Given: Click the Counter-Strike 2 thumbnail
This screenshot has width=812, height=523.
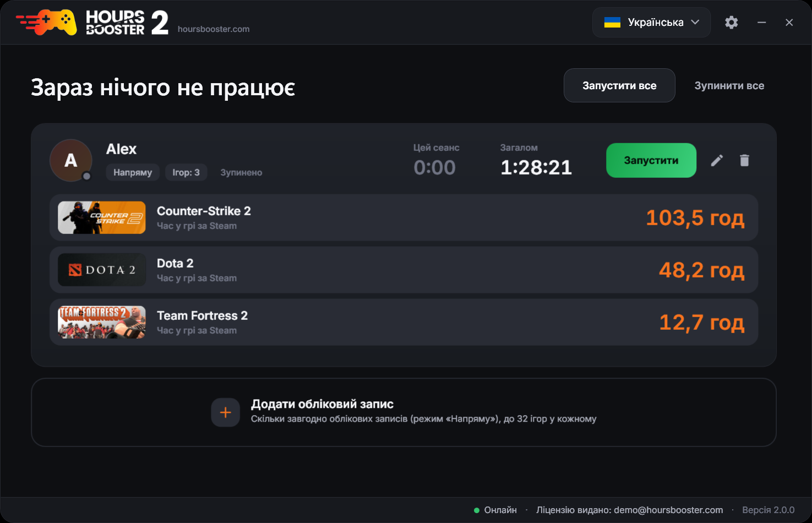Looking at the screenshot, I should [x=102, y=217].
